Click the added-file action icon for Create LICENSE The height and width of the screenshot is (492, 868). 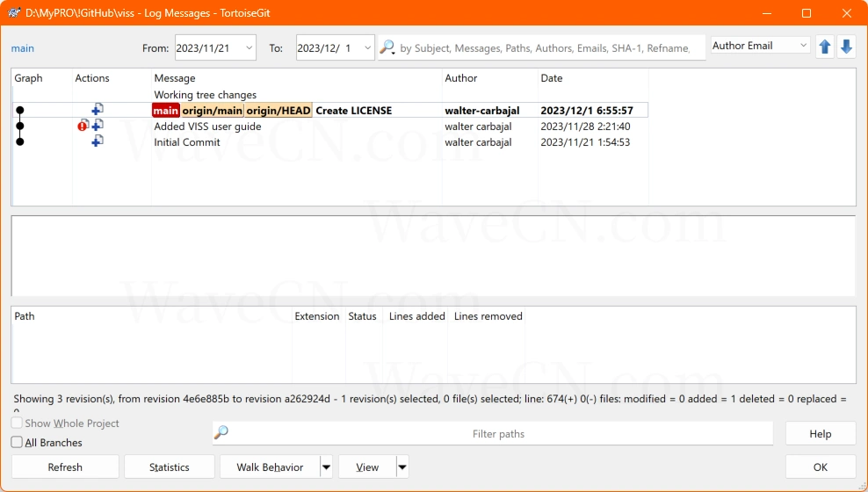(98, 110)
